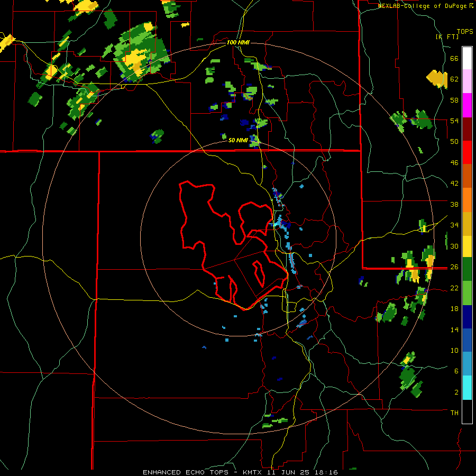The height and width of the screenshot is (476, 476).
Task: Click the dark orange swatch below 46
Action: point(467,176)
